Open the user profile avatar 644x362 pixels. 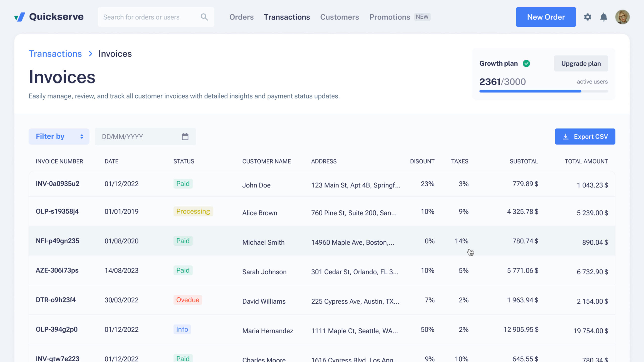pyautogui.click(x=622, y=17)
